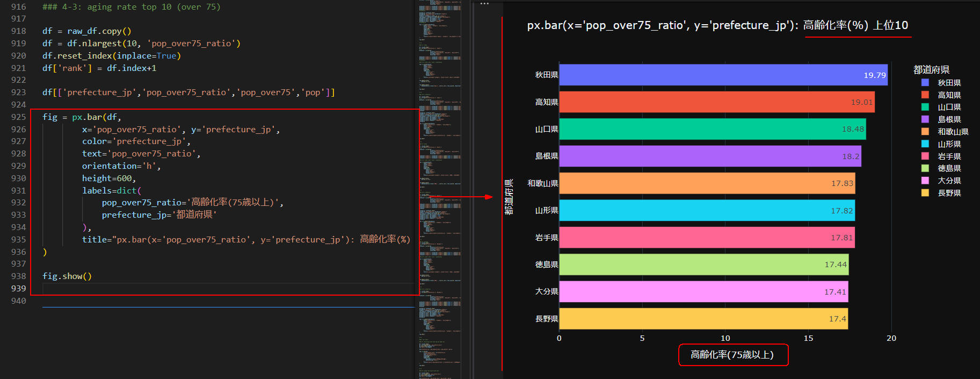Select the cyan bar valued 17.82
This screenshot has width=980, height=379.
(x=707, y=210)
